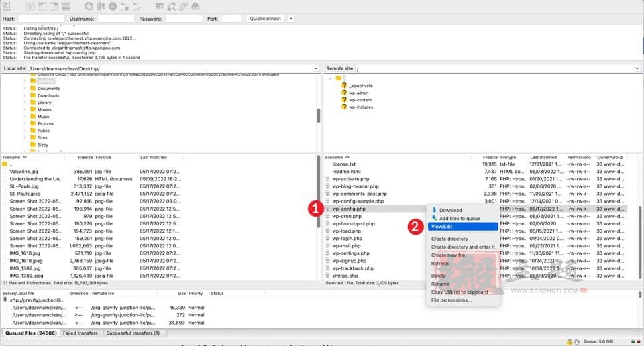
Task: Expand the Movies folder in local tree
Action: tap(25, 109)
